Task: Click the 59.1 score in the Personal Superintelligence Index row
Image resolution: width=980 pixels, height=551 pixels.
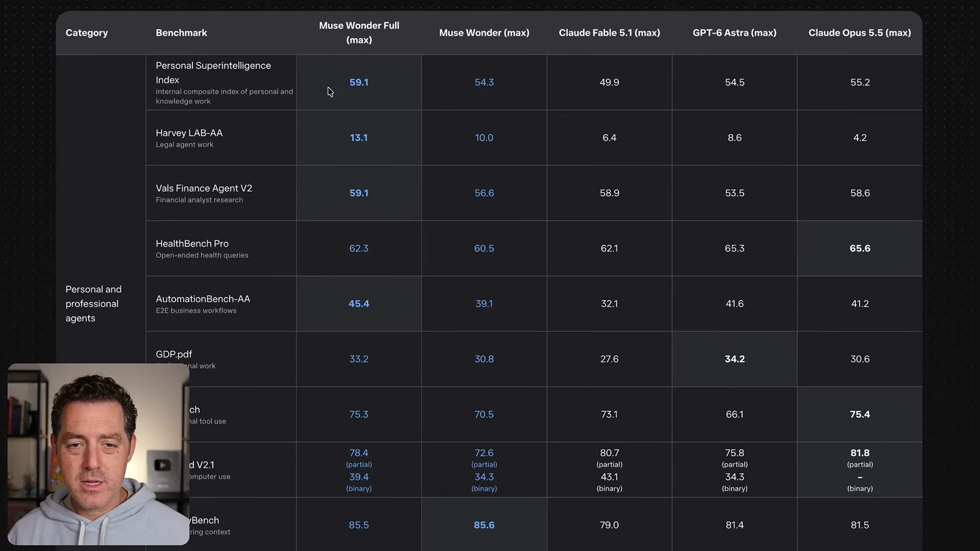Action: click(359, 83)
